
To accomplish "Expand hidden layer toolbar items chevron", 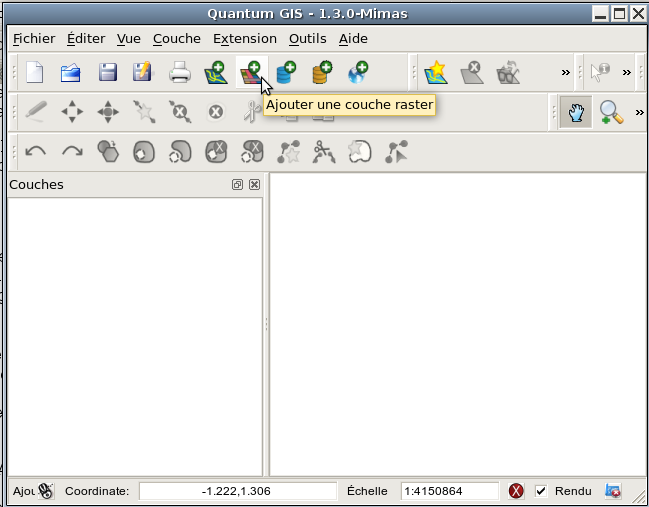I will click(x=565, y=72).
